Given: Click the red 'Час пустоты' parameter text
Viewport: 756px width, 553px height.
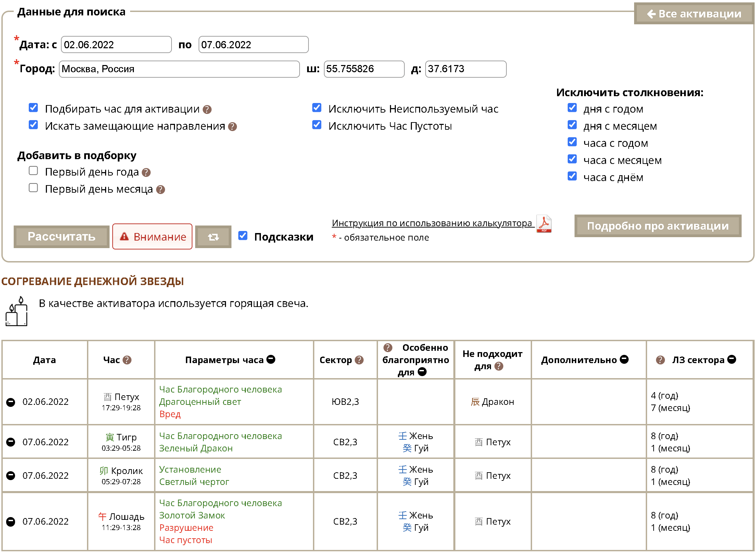Looking at the screenshot, I should click(x=186, y=540).
